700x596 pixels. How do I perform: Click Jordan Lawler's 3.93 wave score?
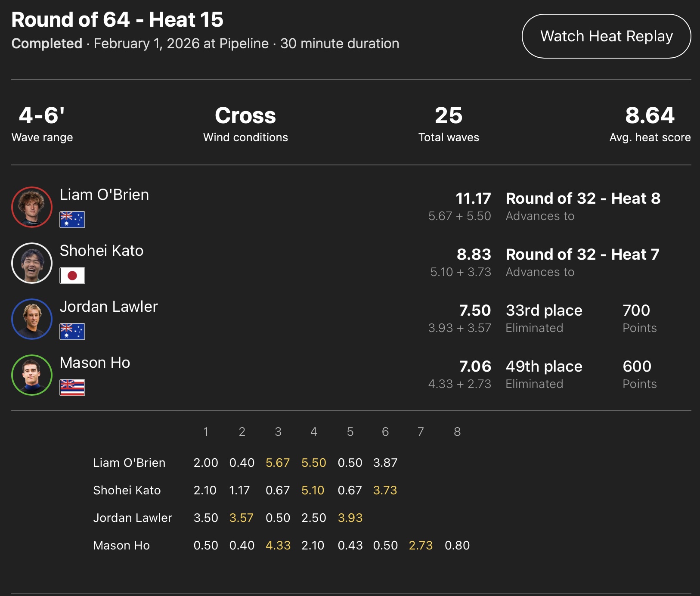pos(350,518)
